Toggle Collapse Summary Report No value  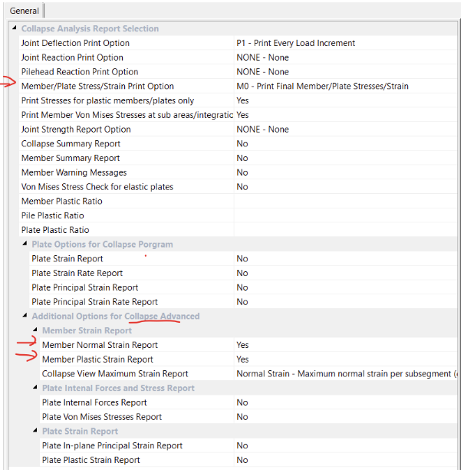(346, 143)
